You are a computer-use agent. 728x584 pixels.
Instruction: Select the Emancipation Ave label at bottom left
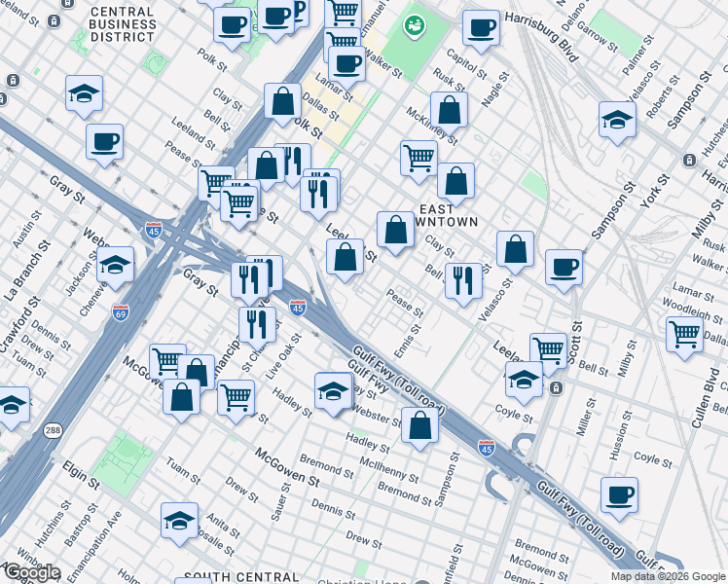click(x=94, y=546)
